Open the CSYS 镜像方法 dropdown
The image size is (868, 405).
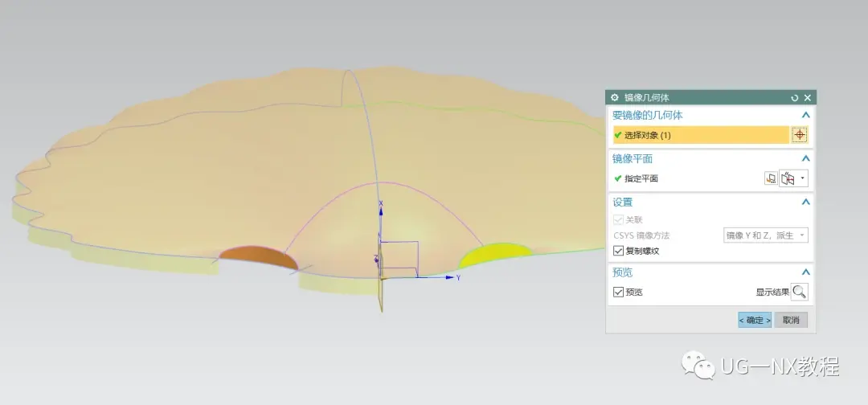[x=766, y=235]
